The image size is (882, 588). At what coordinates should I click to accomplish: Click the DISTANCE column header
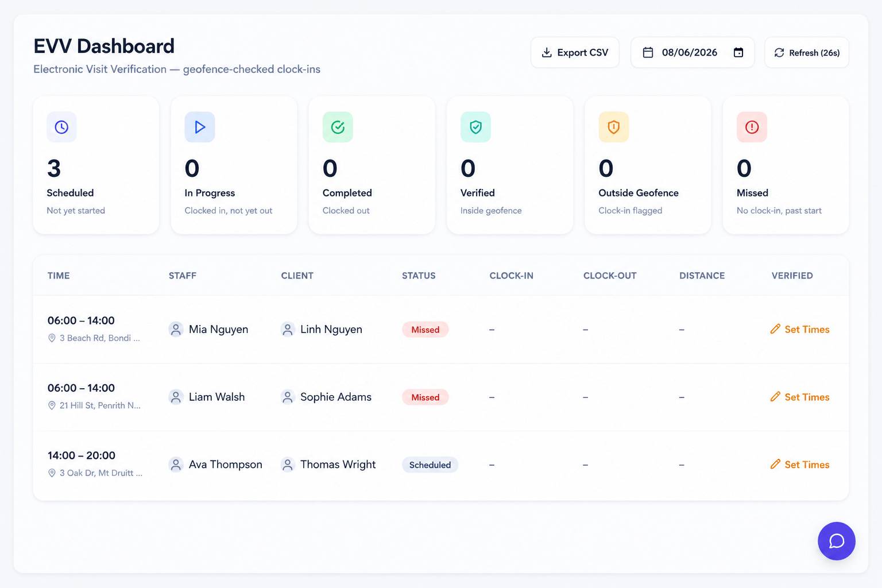tap(702, 276)
